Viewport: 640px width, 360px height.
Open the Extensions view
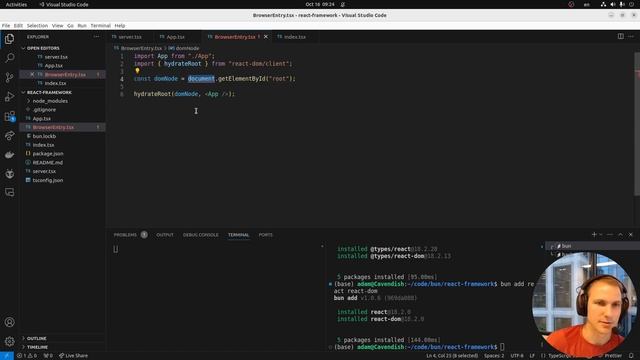pyautogui.click(x=9, y=116)
